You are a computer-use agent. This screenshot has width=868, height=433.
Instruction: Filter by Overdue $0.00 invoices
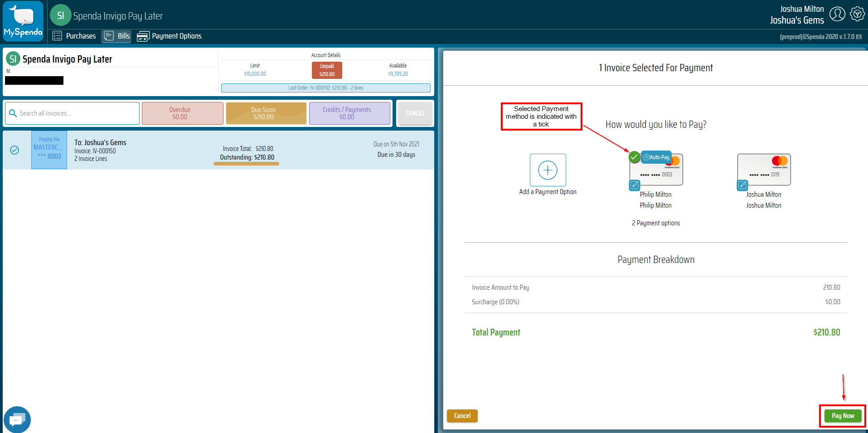(x=183, y=113)
